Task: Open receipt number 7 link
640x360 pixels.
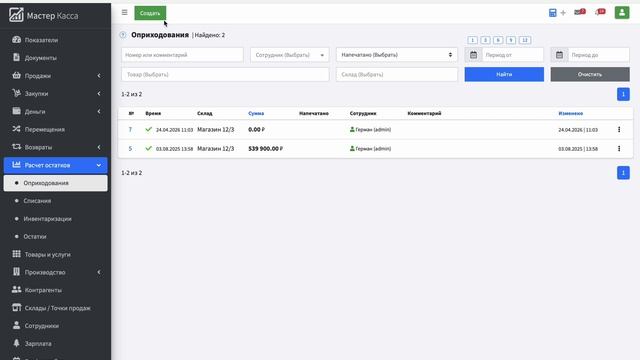Action: [x=130, y=129]
